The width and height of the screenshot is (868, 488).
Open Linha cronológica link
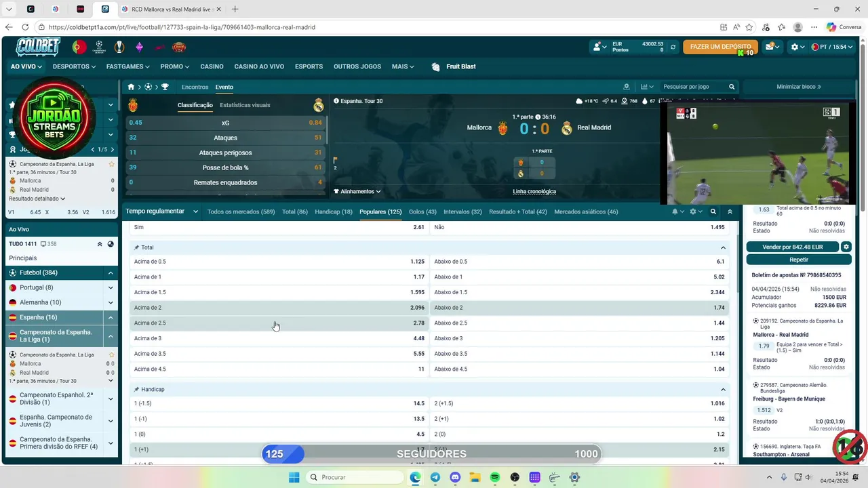click(534, 192)
